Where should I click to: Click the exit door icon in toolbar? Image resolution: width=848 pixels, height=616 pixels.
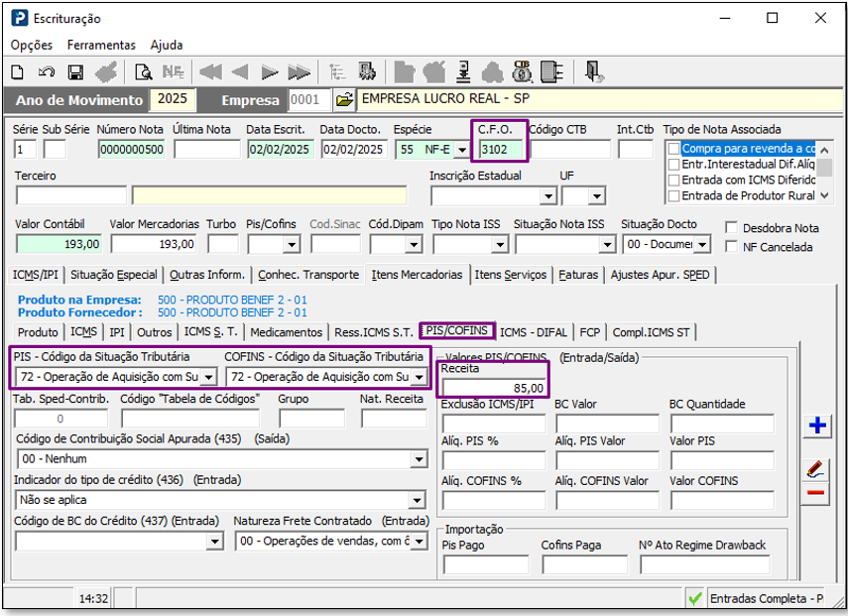[x=593, y=71]
